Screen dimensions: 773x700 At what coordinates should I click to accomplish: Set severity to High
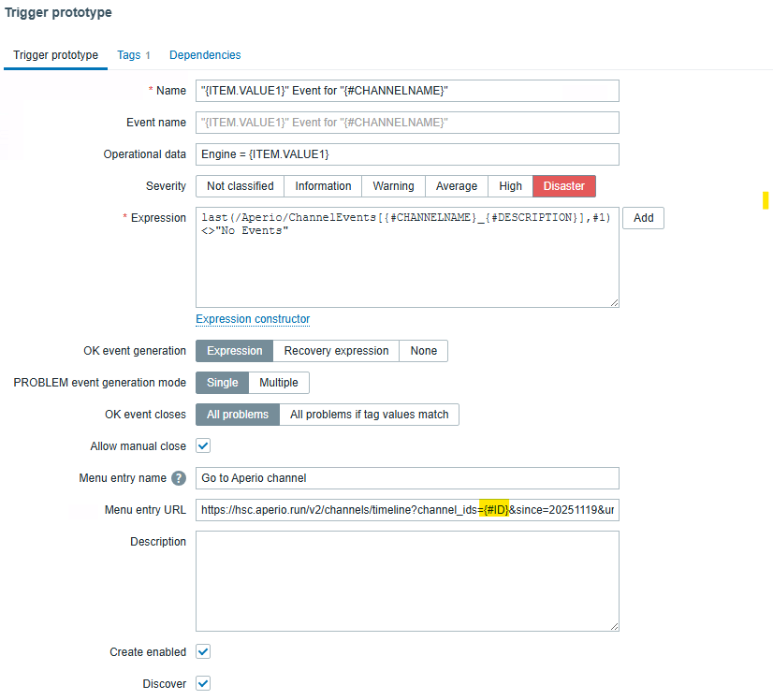point(510,186)
